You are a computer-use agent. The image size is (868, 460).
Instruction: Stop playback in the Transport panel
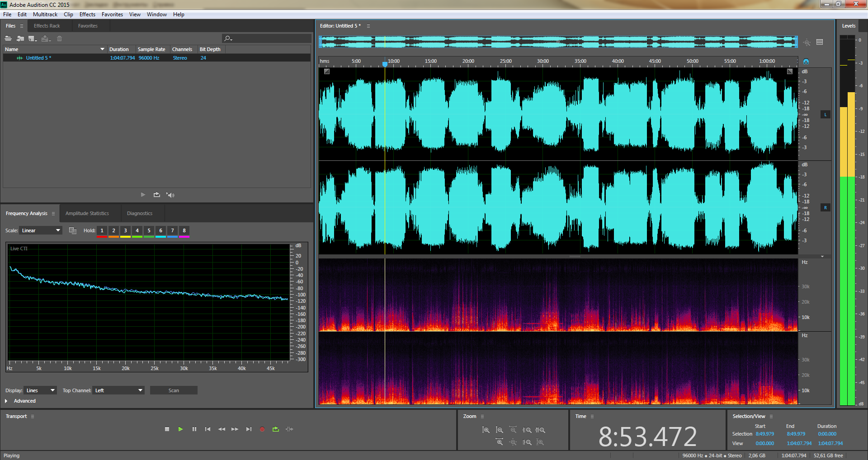coord(167,429)
